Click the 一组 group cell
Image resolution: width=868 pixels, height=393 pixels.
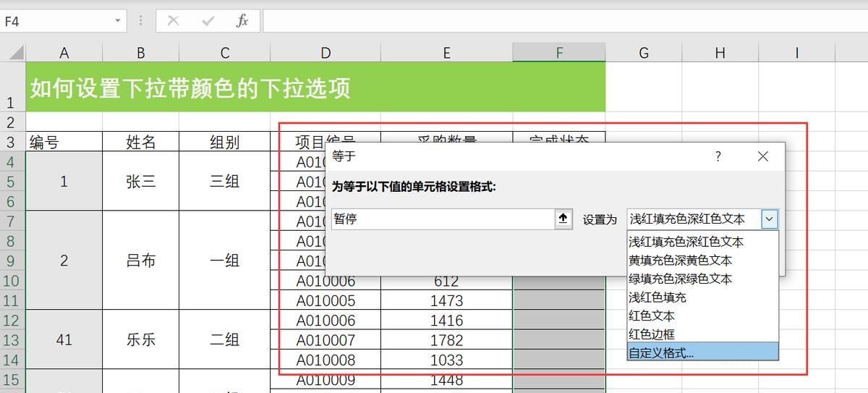click(225, 261)
